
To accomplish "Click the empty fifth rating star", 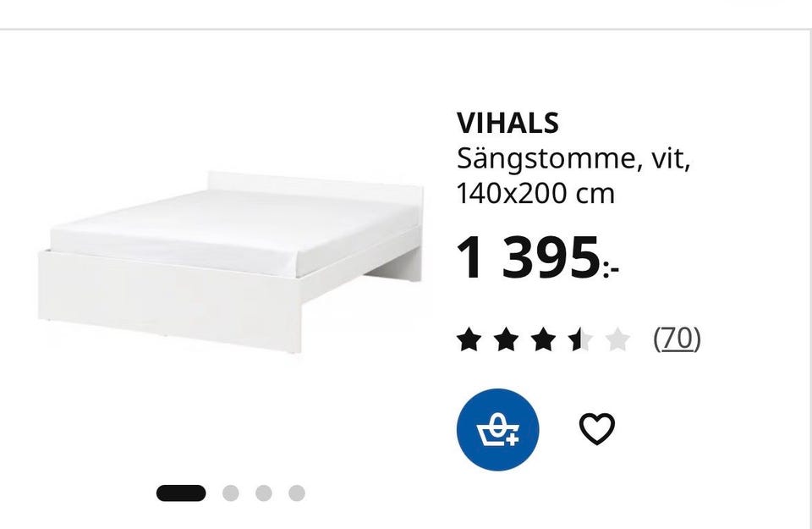I will click(617, 339).
